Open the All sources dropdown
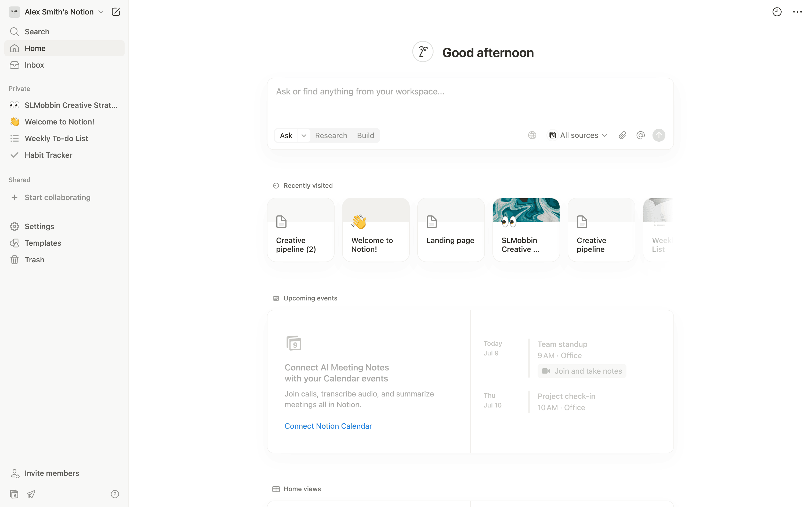The height and width of the screenshot is (507, 812). pos(578,135)
